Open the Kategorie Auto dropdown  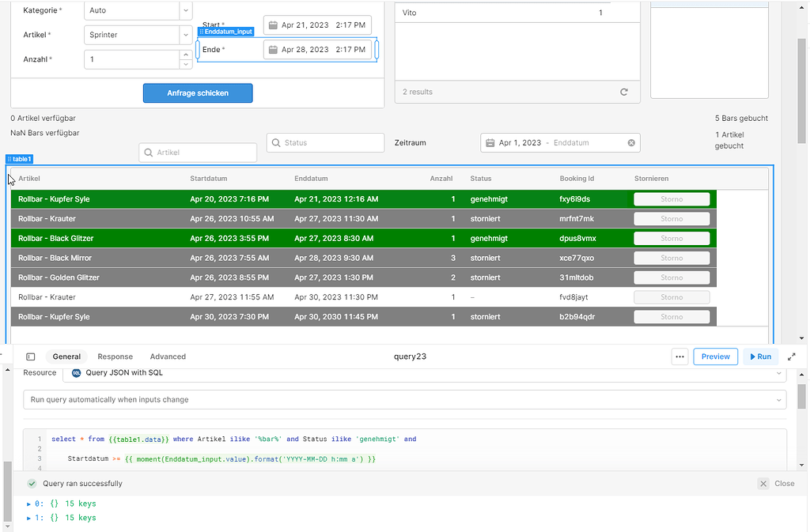[x=184, y=11]
